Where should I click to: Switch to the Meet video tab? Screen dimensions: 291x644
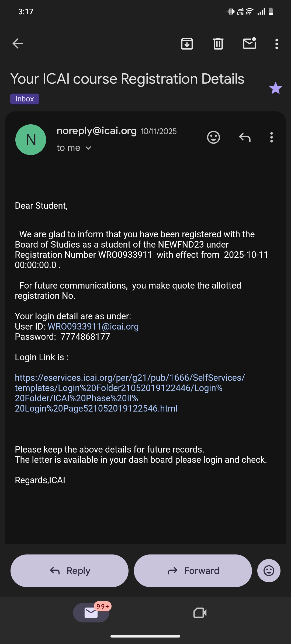point(200,613)
